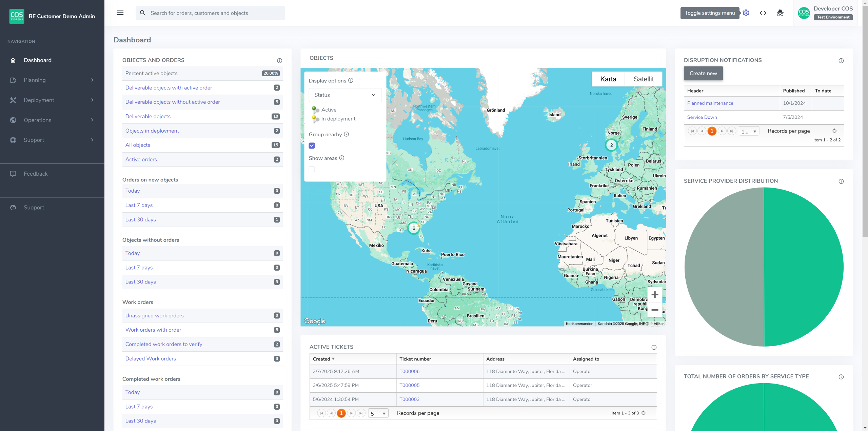Click info icon for Objects and Orders
The width and height of the screenshot is (868, 431).
279,61
